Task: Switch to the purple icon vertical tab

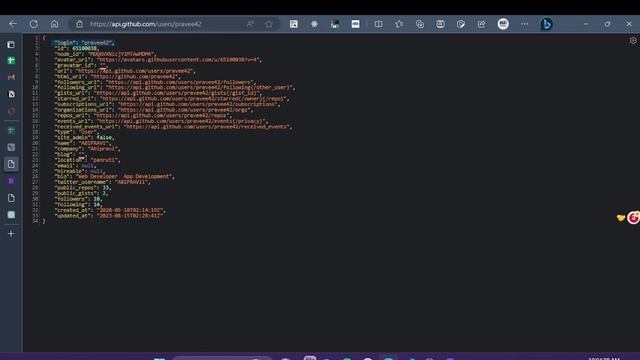Action: tap(11, 181)
